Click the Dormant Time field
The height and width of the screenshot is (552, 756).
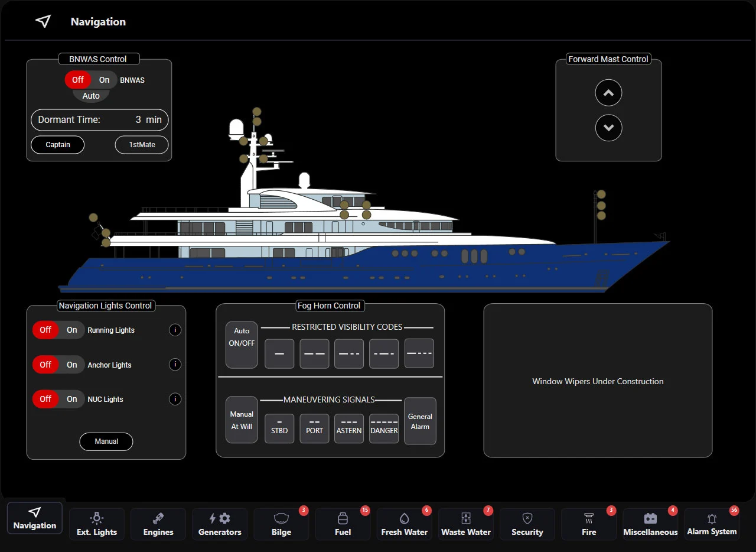click(99, 120)
